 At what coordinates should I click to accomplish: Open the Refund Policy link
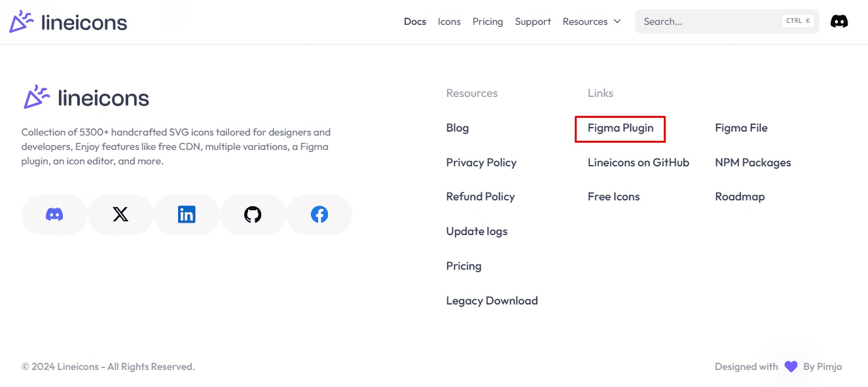(x=480, y=196)
